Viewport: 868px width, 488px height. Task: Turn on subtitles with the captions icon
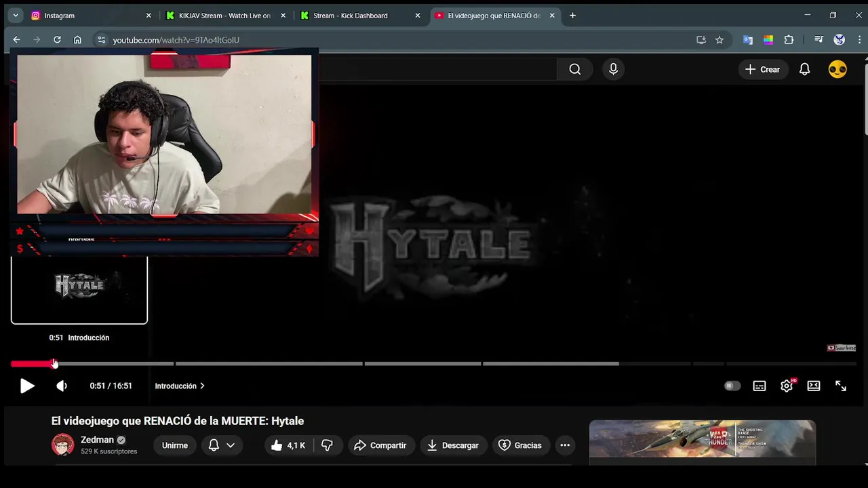tap(759, 386)
